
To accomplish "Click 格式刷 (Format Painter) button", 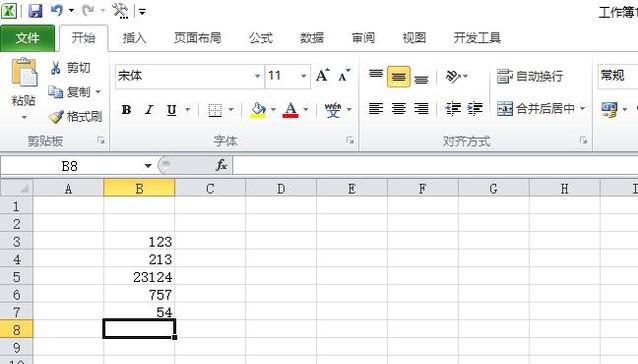I will coord(76,117).
